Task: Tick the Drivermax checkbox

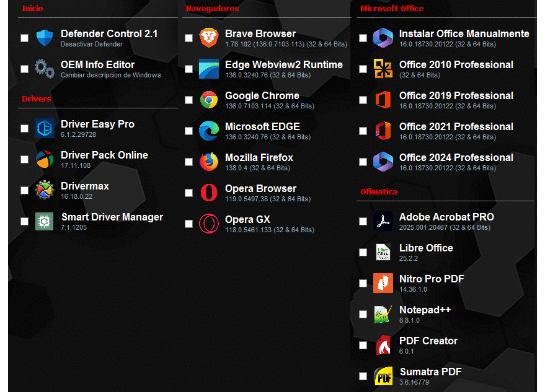Action: pyautogui.click(x=24, y=190)
